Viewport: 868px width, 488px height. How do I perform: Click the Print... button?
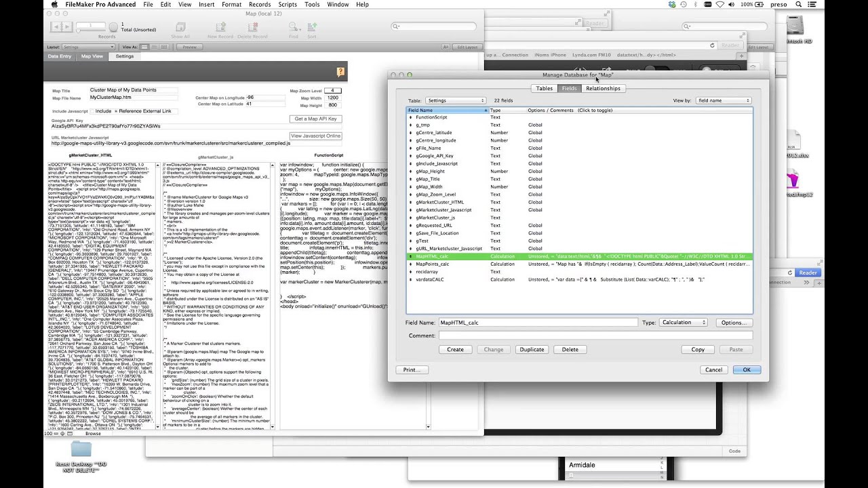pyautogui.click(x=412, y=370)
